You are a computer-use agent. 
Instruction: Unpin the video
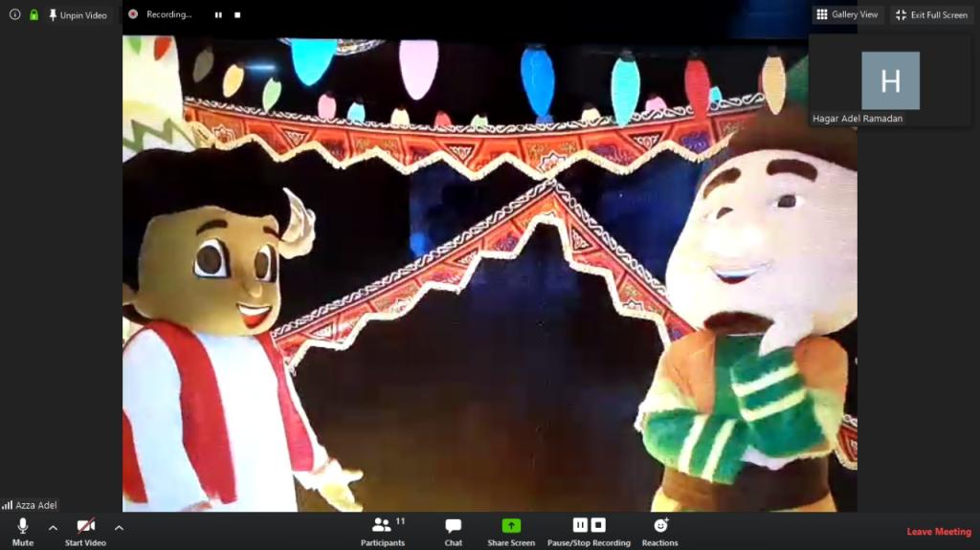coord(78,15)
